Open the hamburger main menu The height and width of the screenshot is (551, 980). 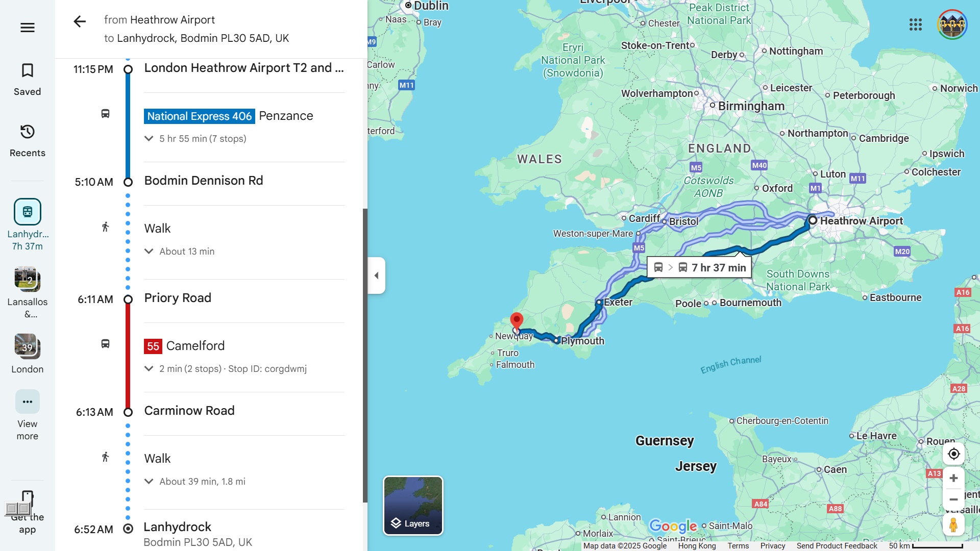tap(28, 28)
